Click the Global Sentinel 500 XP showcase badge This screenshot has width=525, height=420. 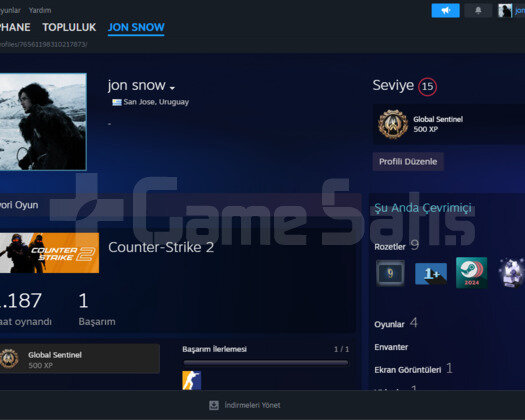coord(80,358)
